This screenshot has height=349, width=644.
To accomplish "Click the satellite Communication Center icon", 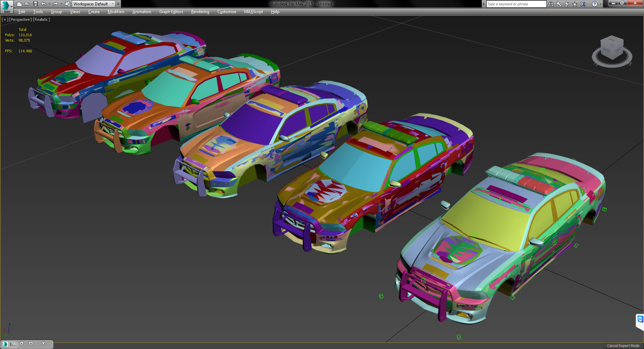I will point(567,4).
